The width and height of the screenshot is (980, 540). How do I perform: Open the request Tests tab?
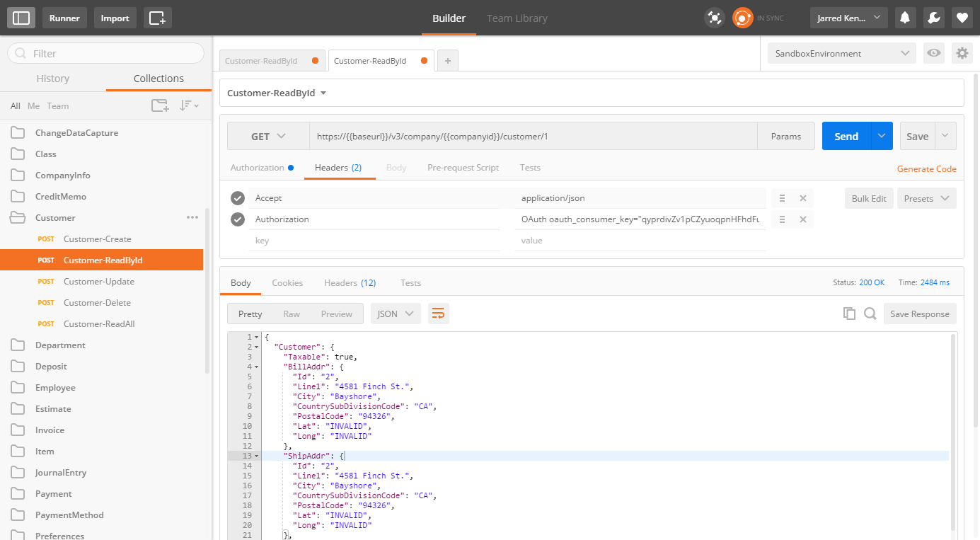tap(530, 168)
